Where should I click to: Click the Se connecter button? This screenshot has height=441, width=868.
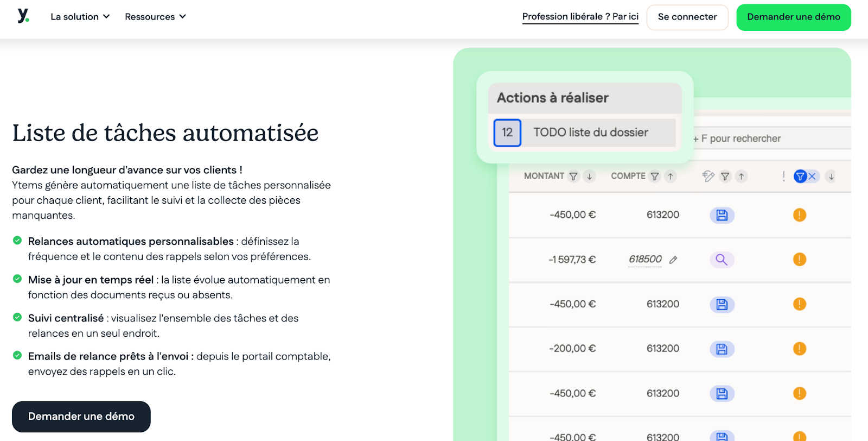coord(687,17)
